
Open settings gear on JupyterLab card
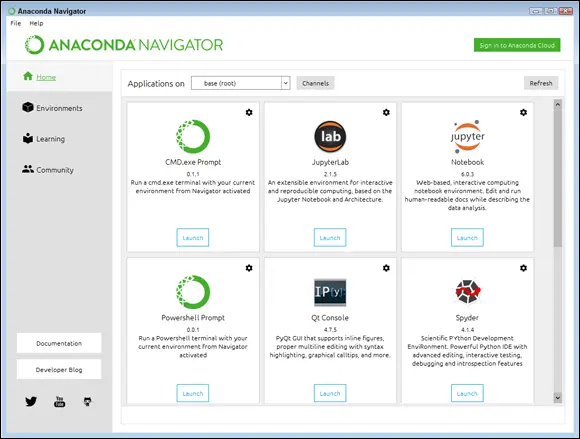(x=386, y=112)
